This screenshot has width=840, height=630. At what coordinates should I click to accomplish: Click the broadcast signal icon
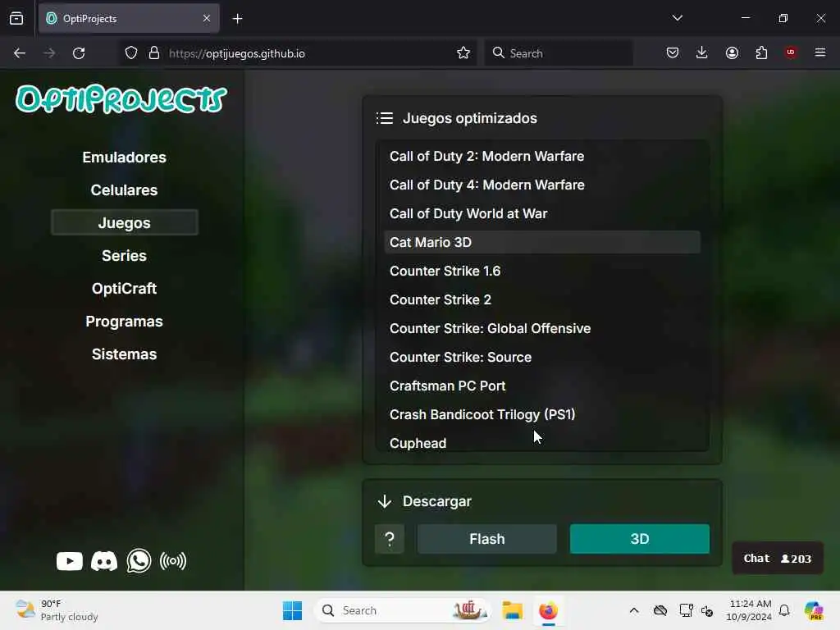[173, 561]
